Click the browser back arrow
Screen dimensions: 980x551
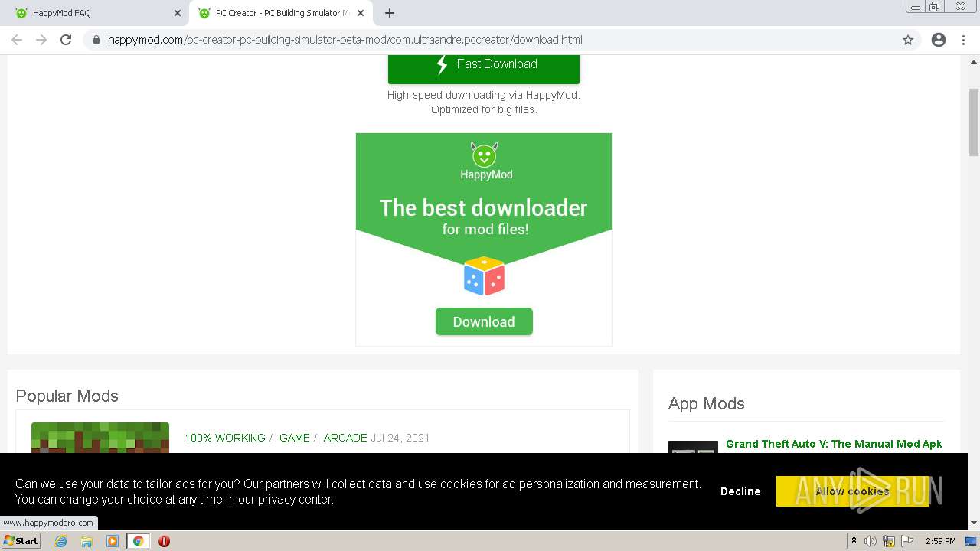click(x=17, y=40)
